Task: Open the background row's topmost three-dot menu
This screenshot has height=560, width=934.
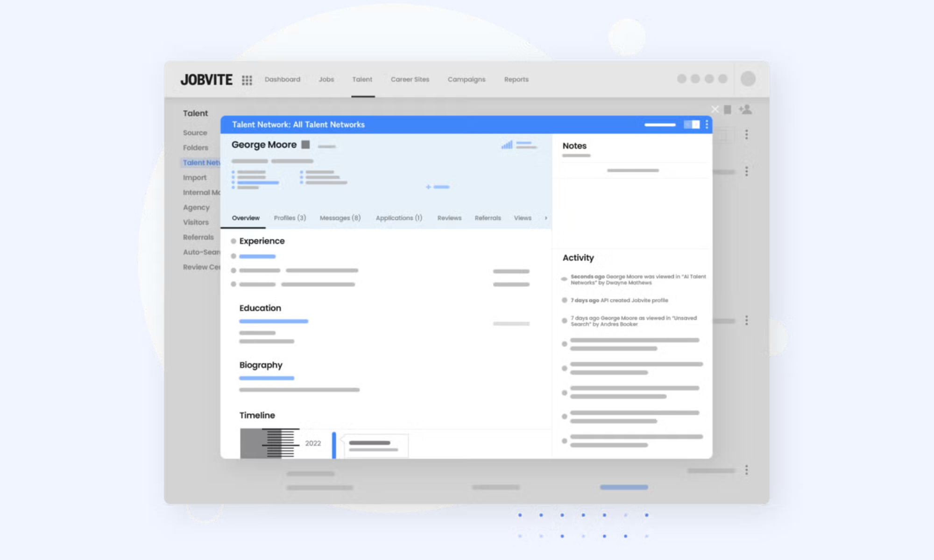Action: [x=746, y=134]
